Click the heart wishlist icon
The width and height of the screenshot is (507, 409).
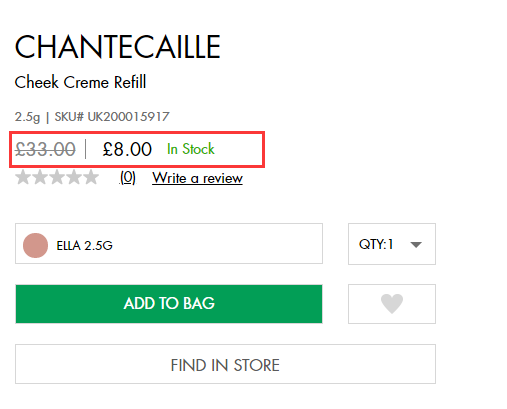tap(392, 304)
